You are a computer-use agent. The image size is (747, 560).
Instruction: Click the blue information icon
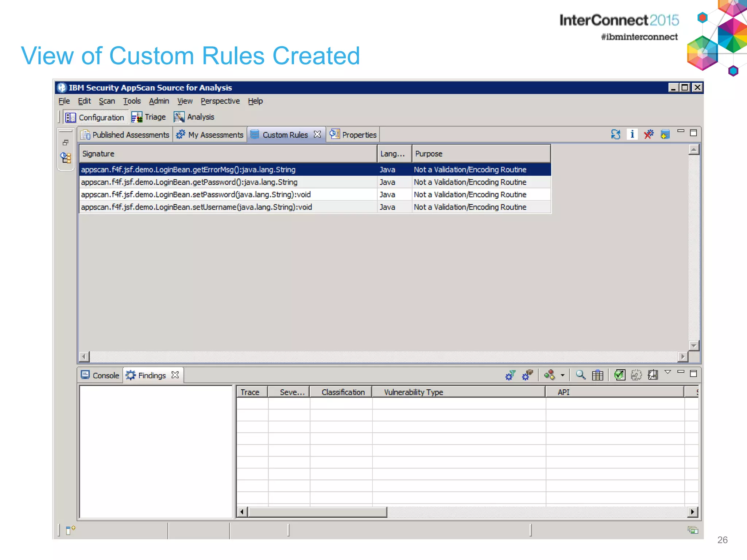(632, 135)
